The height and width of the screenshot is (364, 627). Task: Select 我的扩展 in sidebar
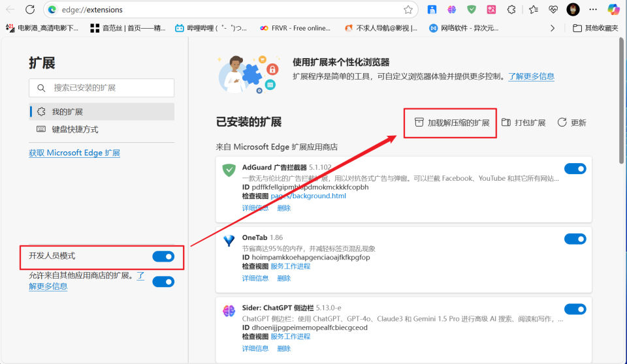pos(102,112)
